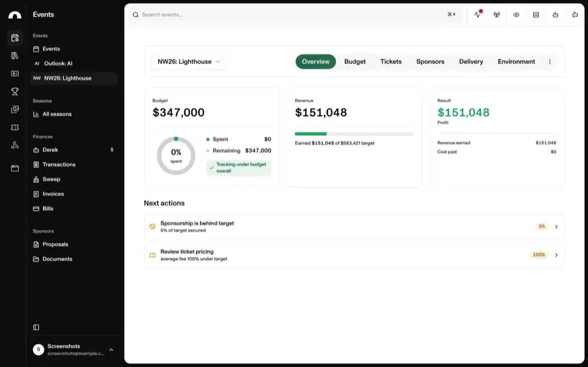Switch to the Environment tab
The height and width of the screenshot is (367, 588).
(516, 61)
